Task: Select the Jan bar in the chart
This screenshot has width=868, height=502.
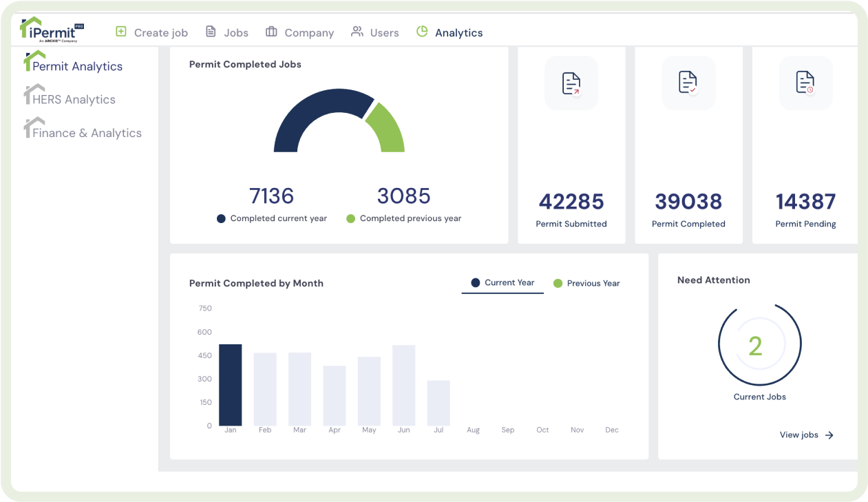Action: pyautogui.click(x=231, y=385)
